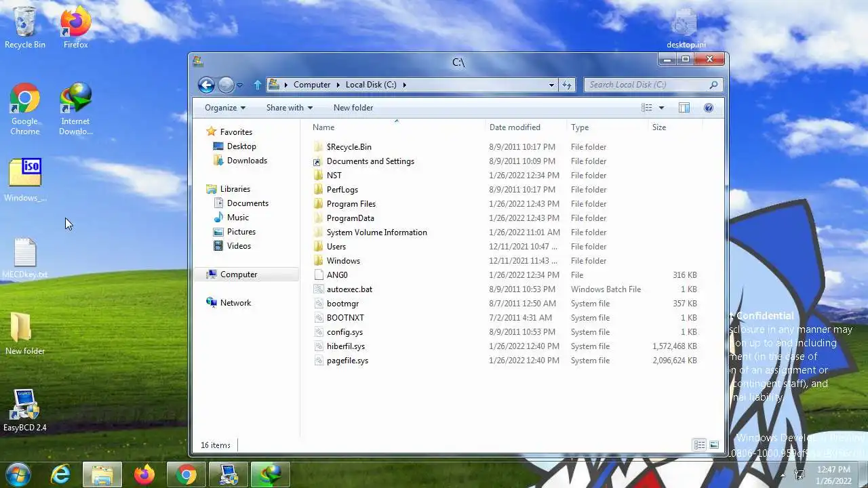Screen dimensions: 868x488
Task: Launch Firefox from the desktop shortcut
Action: tap(75, 27)
